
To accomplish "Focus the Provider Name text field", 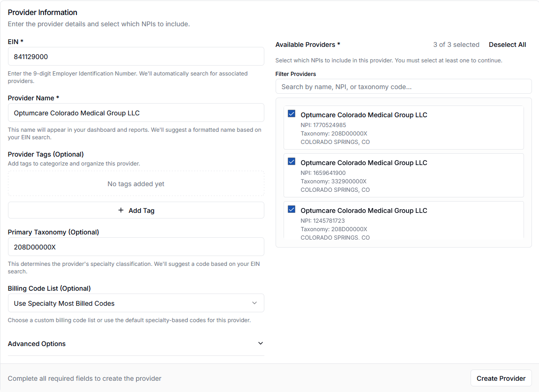I will point(136,113).
